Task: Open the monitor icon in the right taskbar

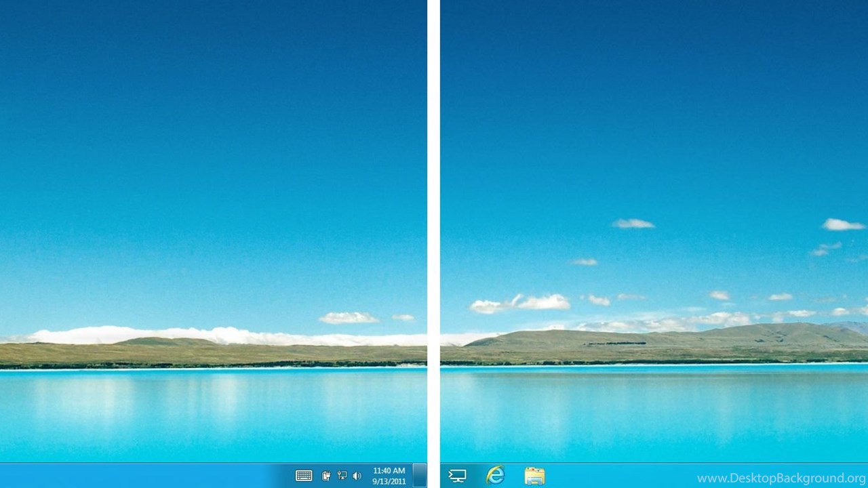Action: [458, 476]
